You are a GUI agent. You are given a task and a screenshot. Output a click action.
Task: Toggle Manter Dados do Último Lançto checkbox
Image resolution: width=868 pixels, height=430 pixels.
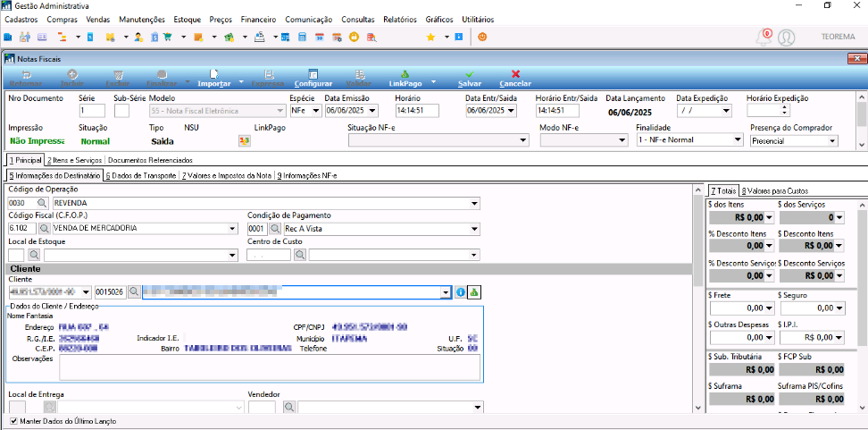pos(13,422)
